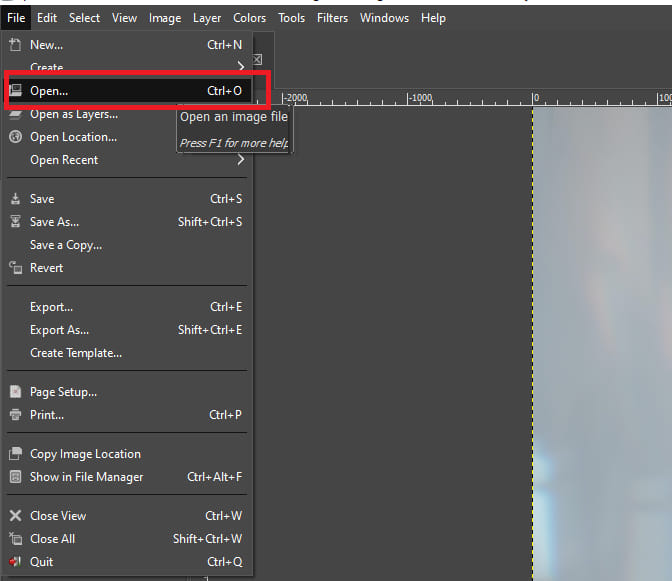Click the Page Setup icon

coord(15,392)
